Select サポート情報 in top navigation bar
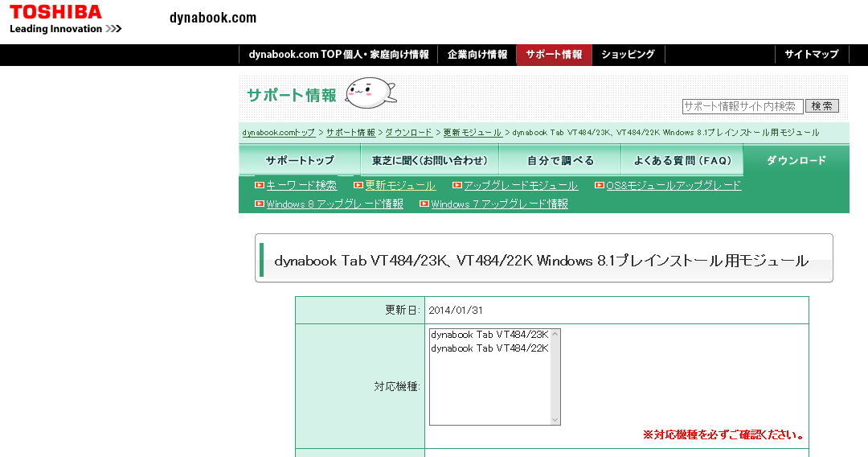Screen dimensions: 868x457 pos(554,55)
